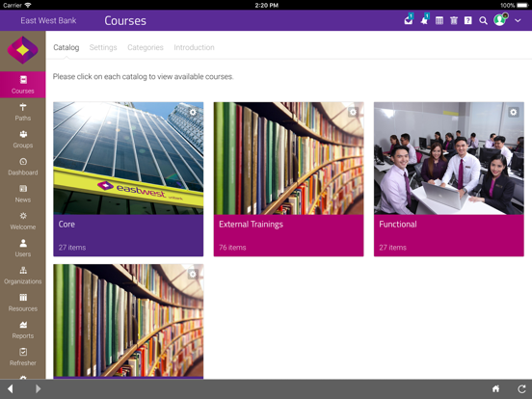Open News in the sidebar

click(x=23, y=194)
